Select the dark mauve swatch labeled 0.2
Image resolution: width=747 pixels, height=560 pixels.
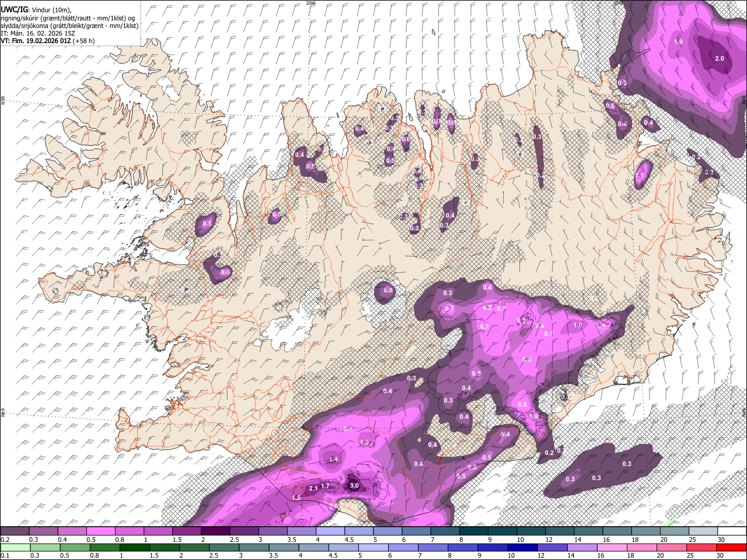pos(15,531)
